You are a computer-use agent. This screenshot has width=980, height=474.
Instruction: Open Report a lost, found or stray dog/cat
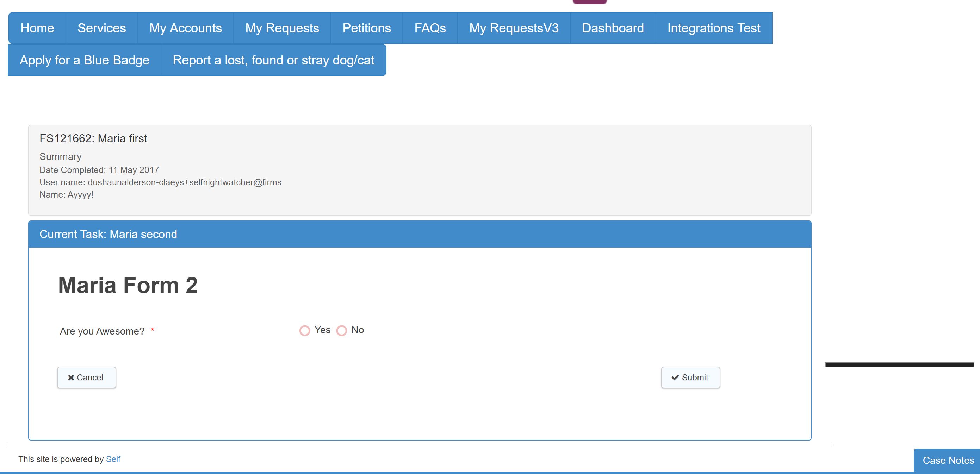click(273, 60)
